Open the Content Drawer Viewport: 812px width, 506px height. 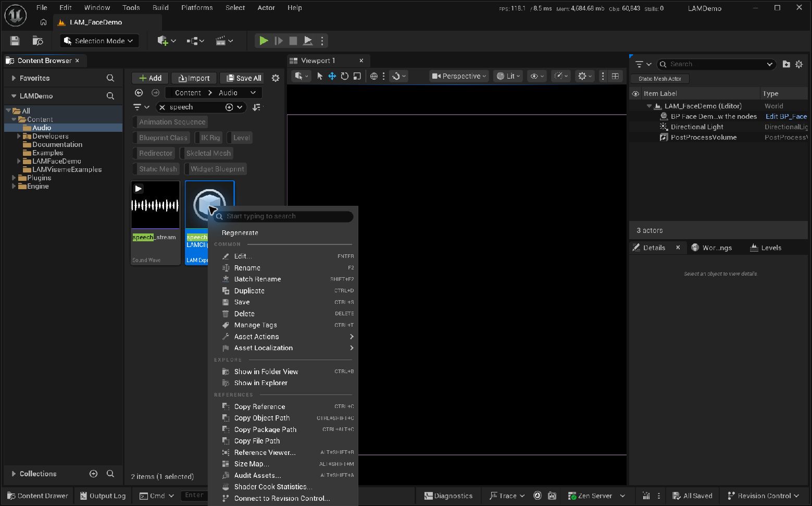38,496
